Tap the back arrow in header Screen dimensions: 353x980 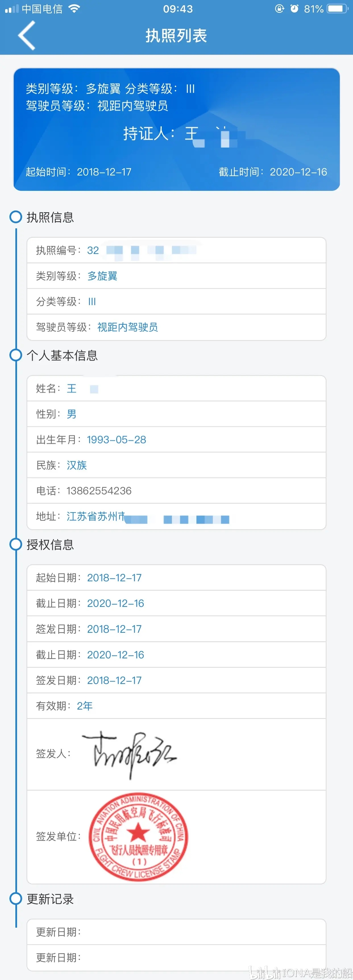[27, 35]
